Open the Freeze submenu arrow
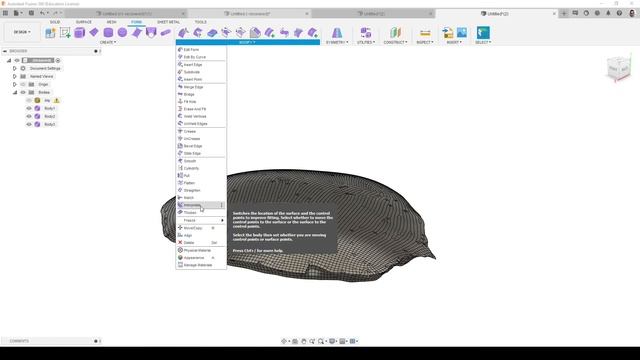 [222, 220]
